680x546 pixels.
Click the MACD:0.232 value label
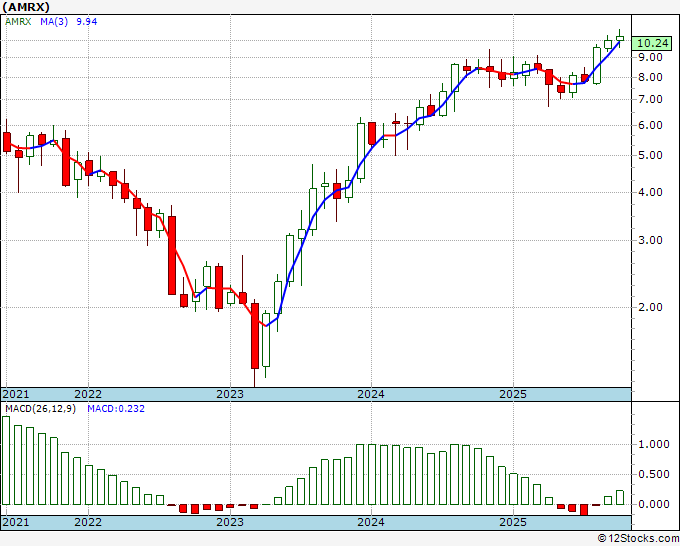(x=116, y=409)
